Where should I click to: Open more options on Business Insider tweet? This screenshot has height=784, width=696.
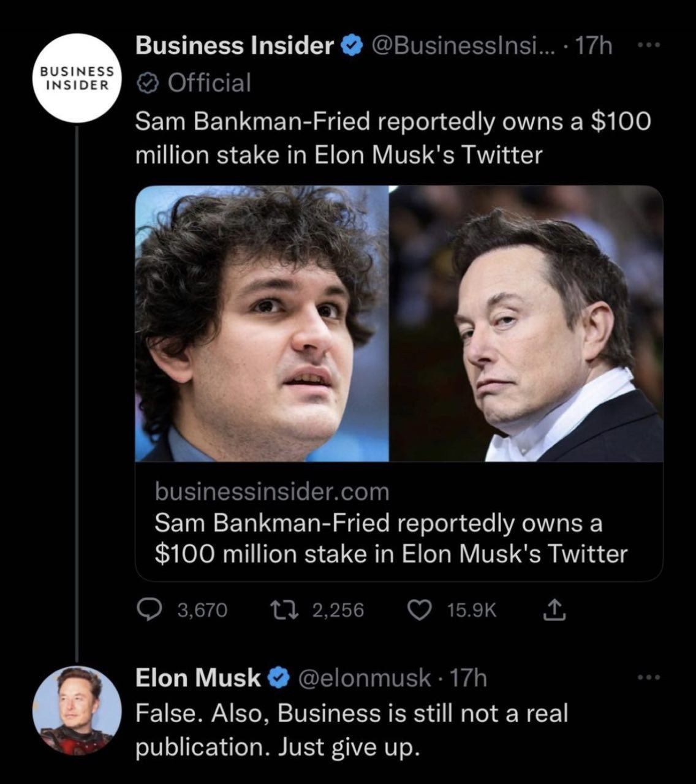646,47
